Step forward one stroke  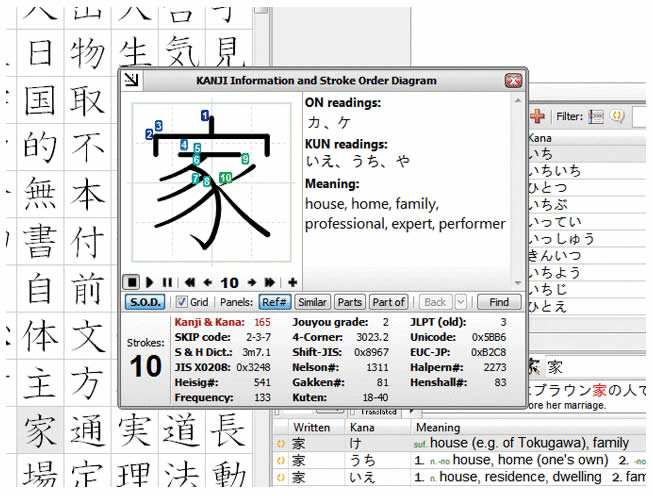[x=252, y=282]
